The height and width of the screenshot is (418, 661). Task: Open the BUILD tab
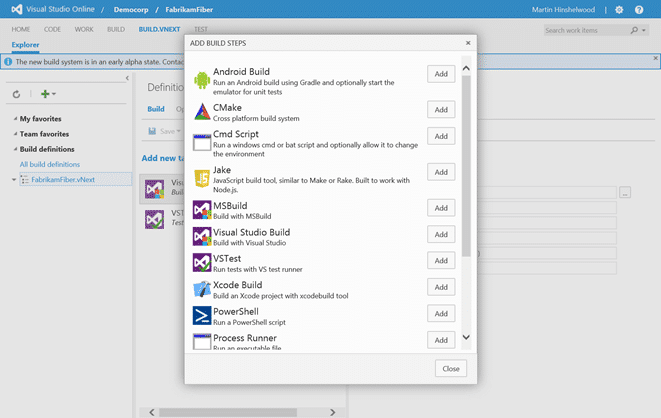[116, 29]
